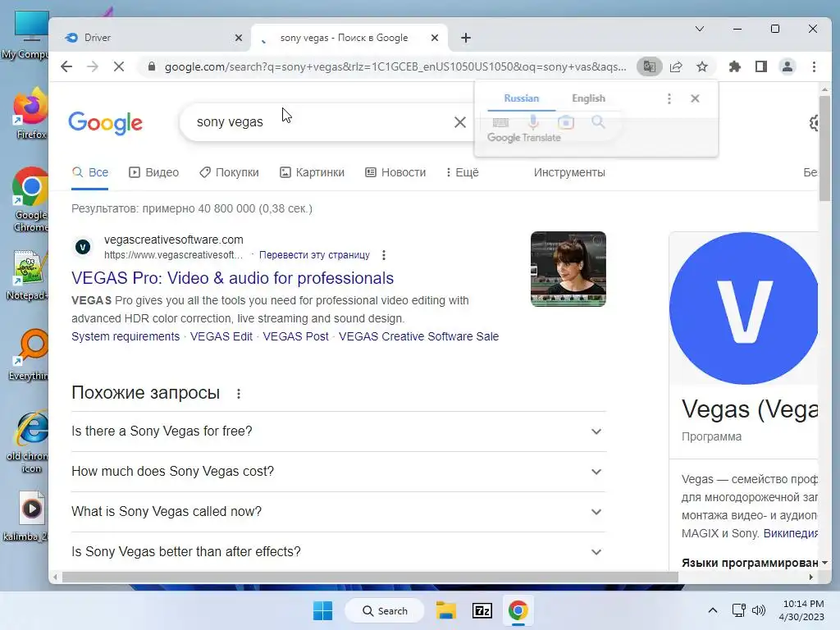Image resolution: width=840 pixels, height=630 pixels.
Task: Switch to Картинки results
Action: [313, 172]
